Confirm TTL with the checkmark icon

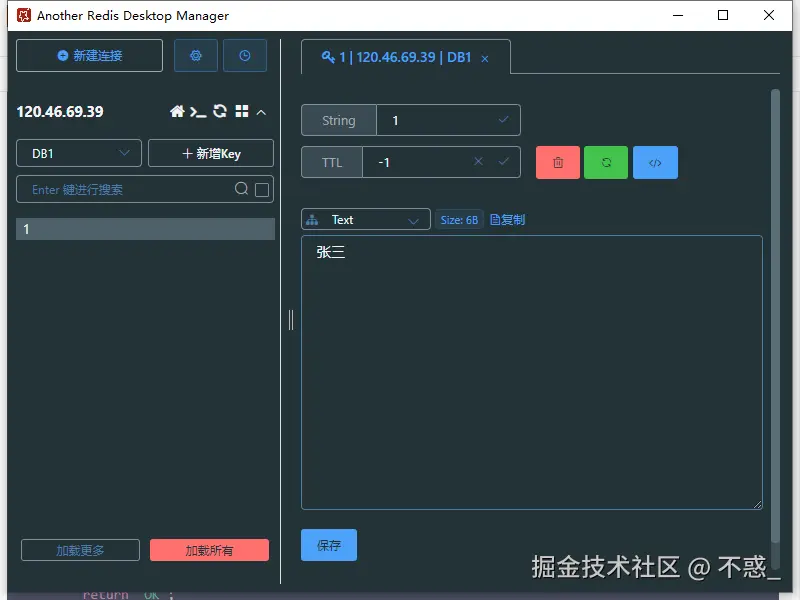click(503, 161)
